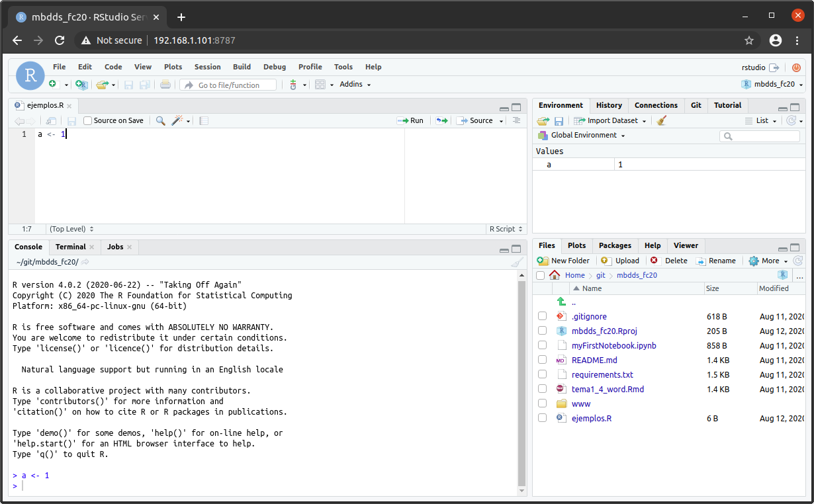814x504 pixels.
Task: Click the New Folder button
Action: pos(563,261)
